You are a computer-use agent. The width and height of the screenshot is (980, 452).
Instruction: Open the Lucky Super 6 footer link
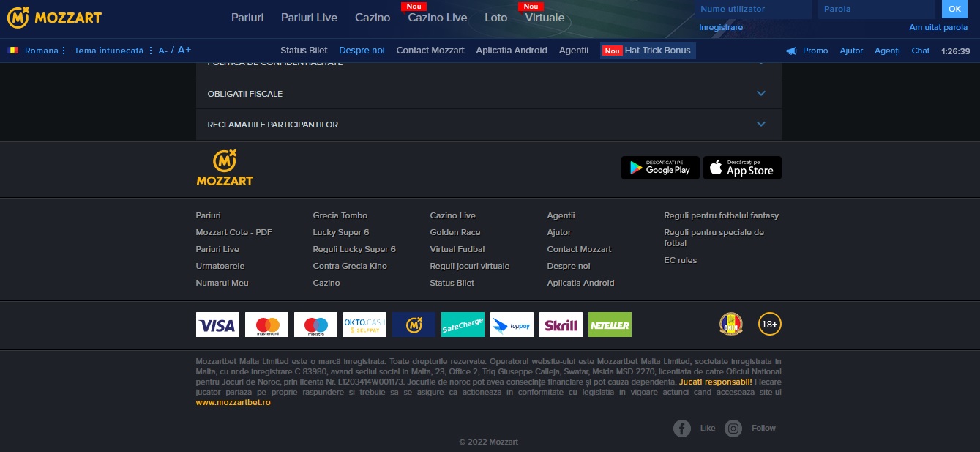click(x=341, y=232)
